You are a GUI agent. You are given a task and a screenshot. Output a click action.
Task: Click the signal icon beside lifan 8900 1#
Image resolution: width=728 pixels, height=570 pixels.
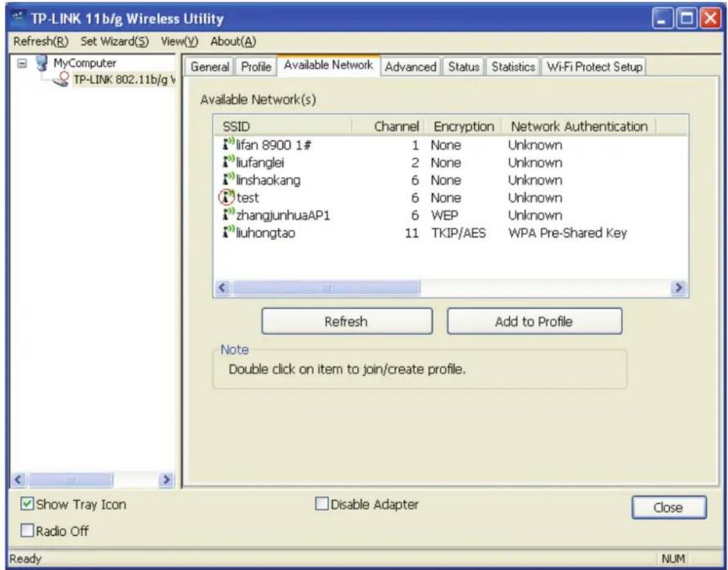228,144
